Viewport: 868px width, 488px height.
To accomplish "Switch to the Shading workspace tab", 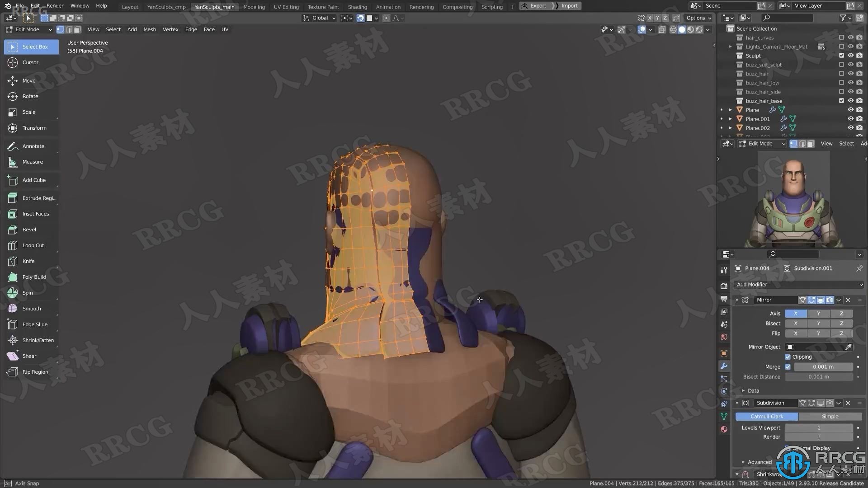I will click(357, 7).
